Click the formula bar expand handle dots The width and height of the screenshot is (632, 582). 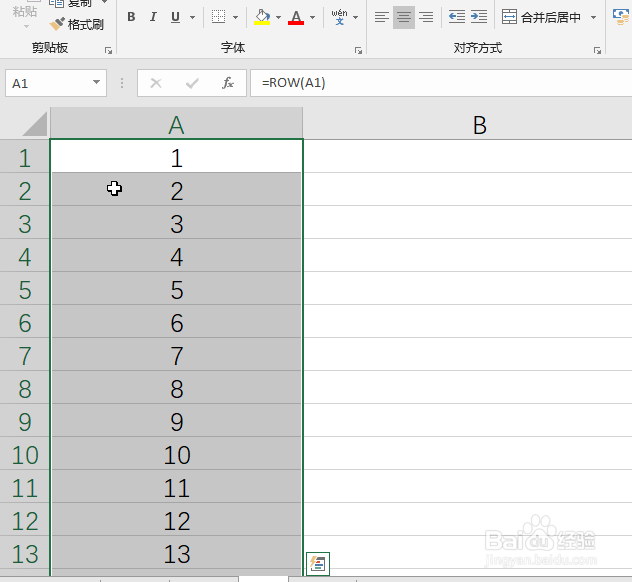pos(122,83)
